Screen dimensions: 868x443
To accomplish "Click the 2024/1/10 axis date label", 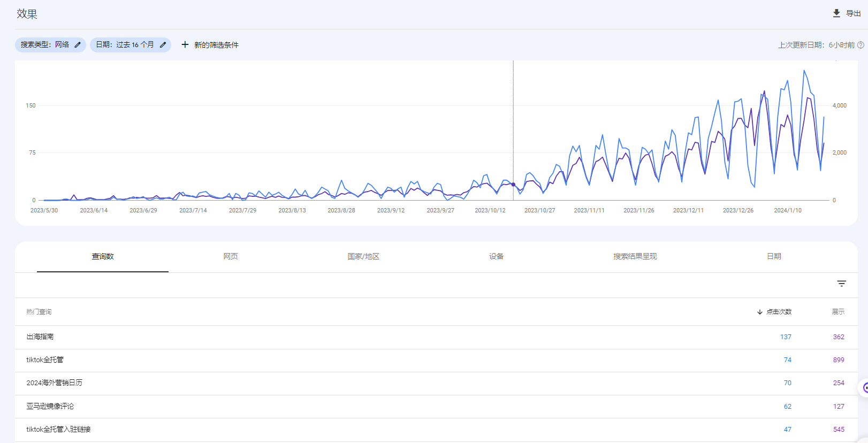I will (788, 211).
